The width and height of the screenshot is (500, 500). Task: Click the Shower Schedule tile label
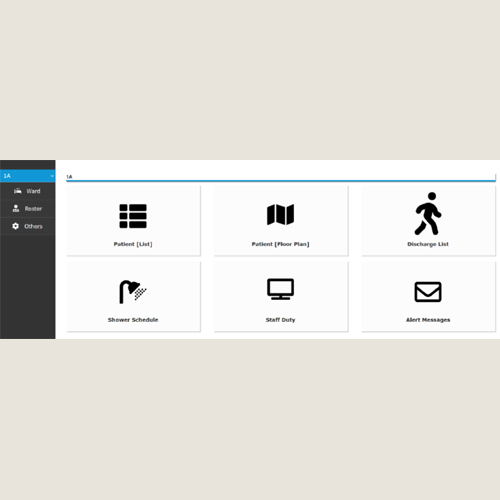(x=133, y=320)
